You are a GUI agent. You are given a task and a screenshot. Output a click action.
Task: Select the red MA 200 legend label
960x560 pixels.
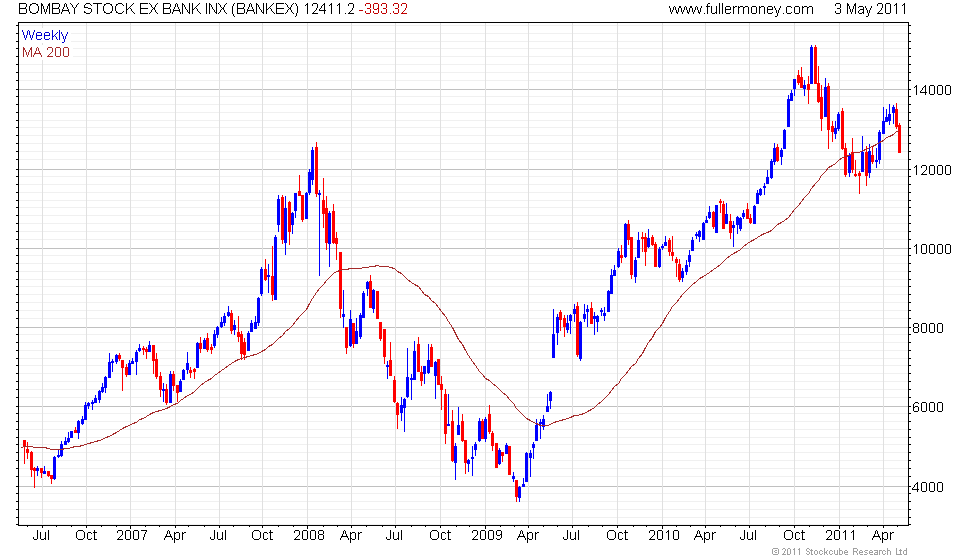(x=46, y=53)
